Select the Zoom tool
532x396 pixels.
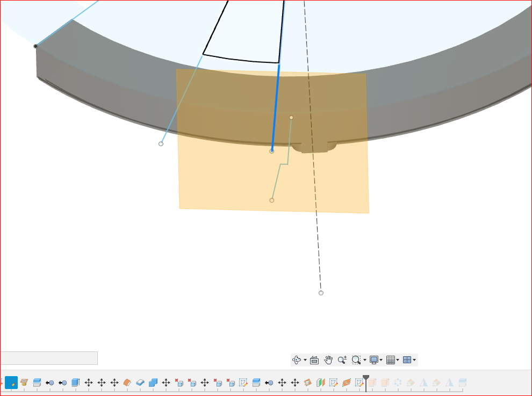343,359
